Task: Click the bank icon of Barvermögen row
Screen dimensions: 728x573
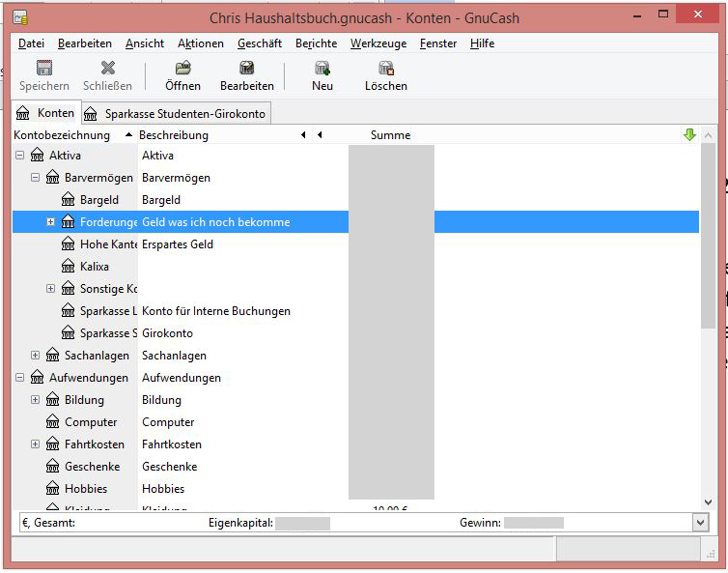Action: 52,177
